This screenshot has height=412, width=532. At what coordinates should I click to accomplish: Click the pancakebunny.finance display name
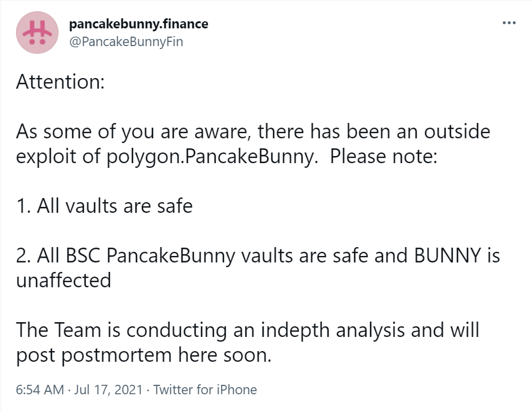point(138,24)
